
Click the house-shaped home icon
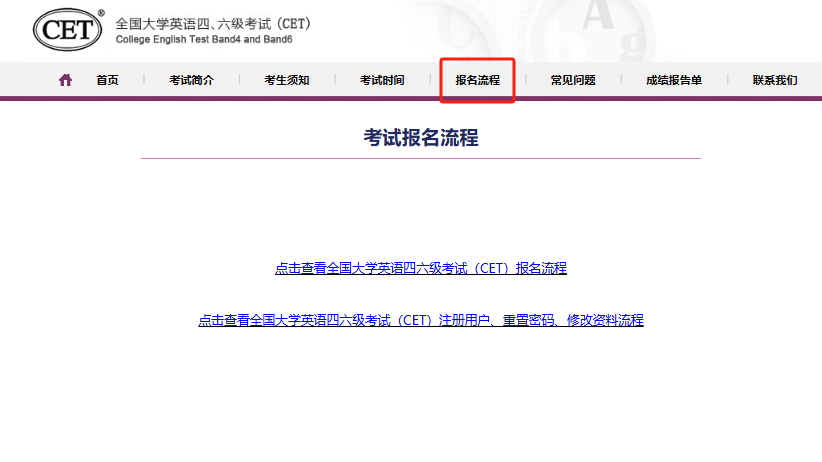point(65,80)
